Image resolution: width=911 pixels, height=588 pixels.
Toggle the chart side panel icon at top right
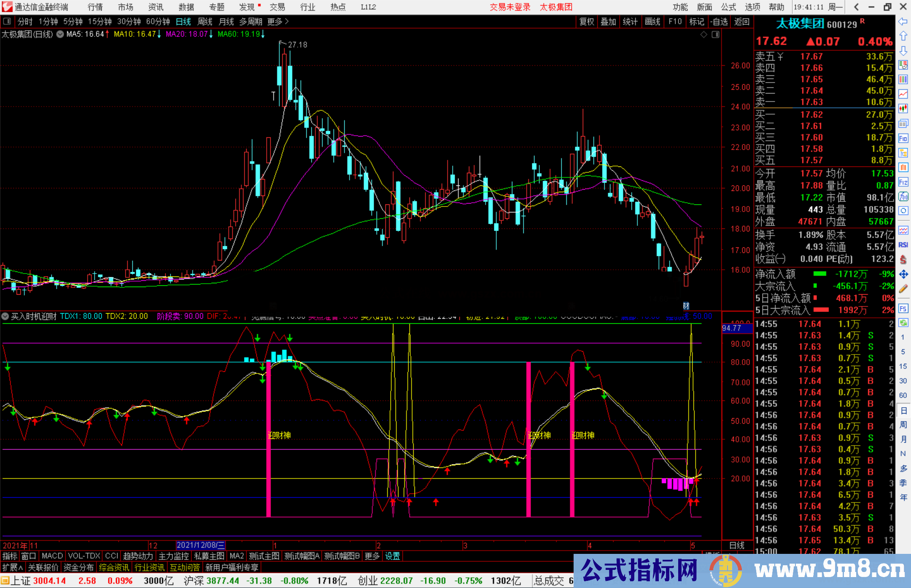[x=715, y=35]
